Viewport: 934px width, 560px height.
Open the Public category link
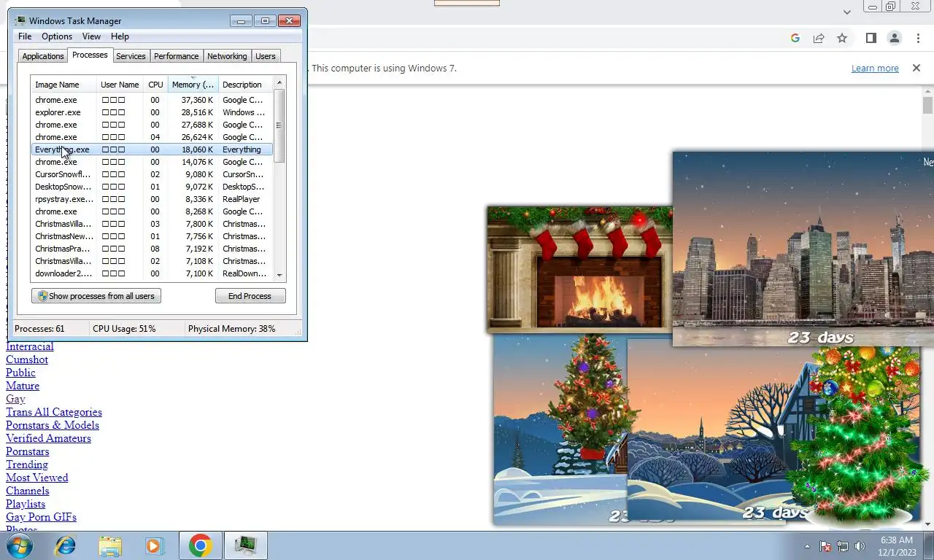click(20, 373)
